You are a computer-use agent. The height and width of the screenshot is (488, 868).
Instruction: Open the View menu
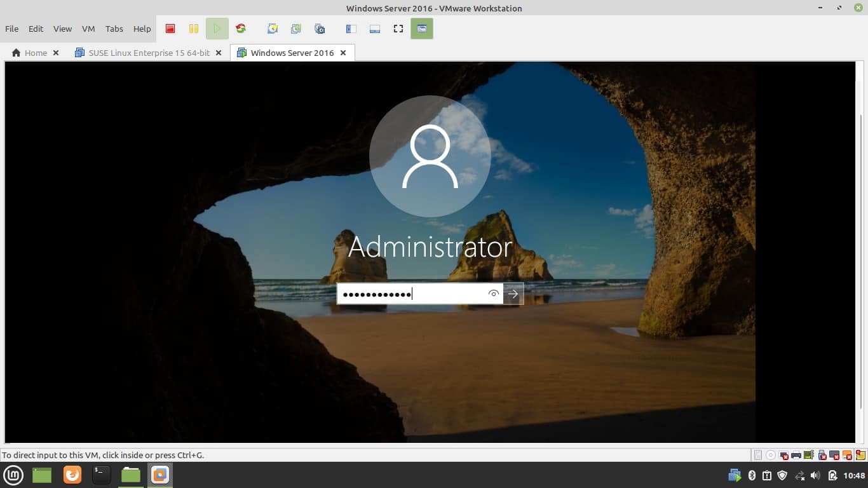coord(62,29)
